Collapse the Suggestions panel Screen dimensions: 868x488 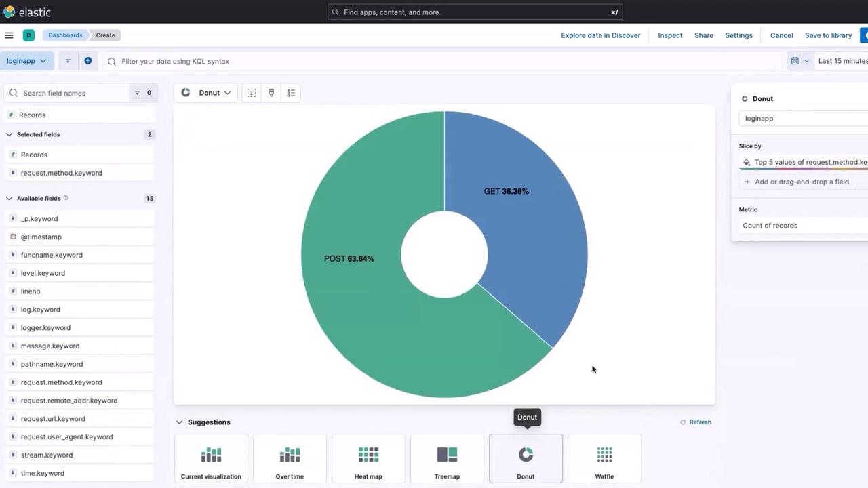[180, 422]
